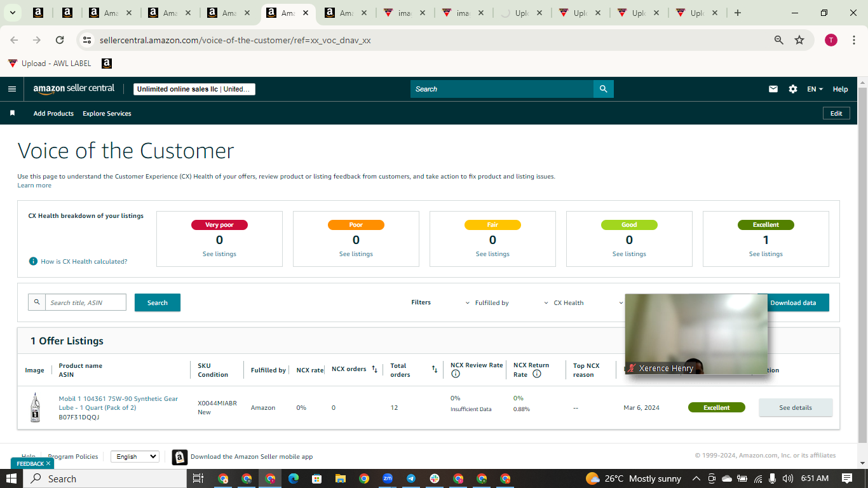Open Microsoft Edge from the taskbar
This screenshot has width=868, height=488.
click(x=294, y=478)
